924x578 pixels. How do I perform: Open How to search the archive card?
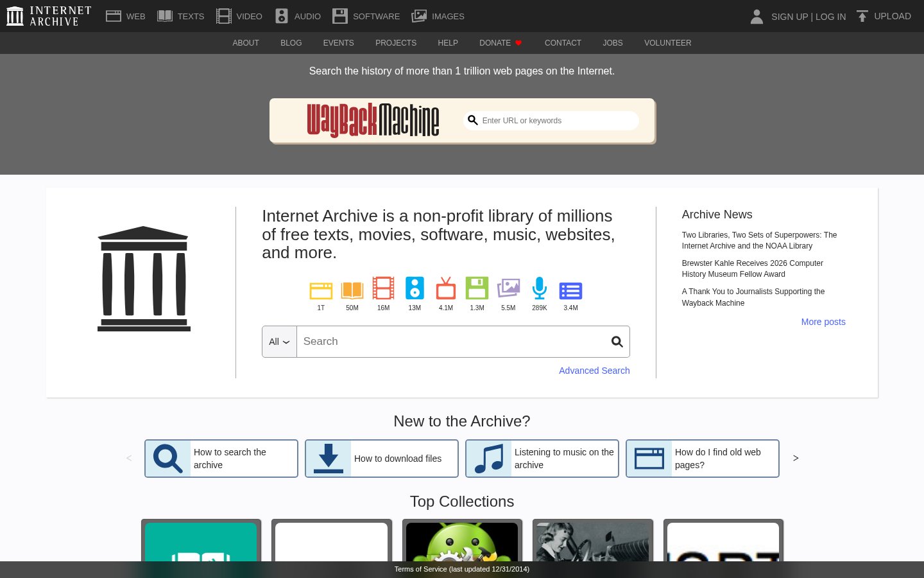click(x=221, y=459)
